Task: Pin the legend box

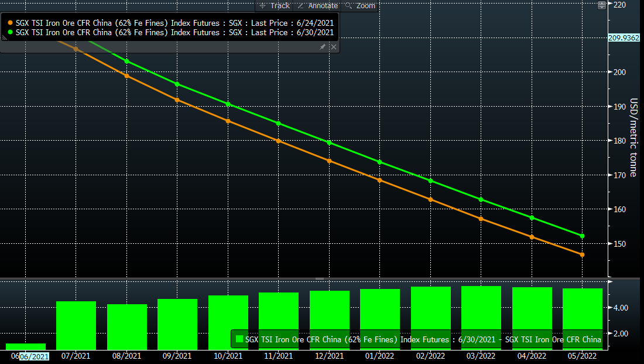Action: [x=323, y=47]
